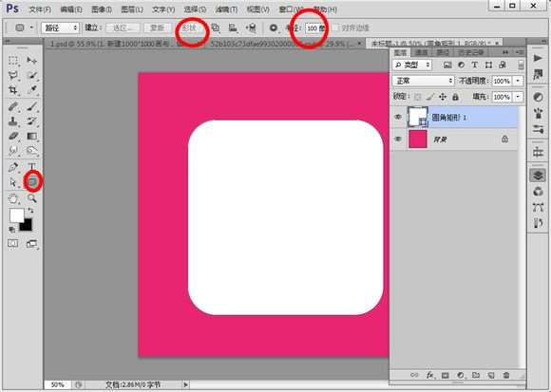Select the Rounded Rectangle shape tool
This screenshot has width=551, height=392.
pos(32,181)
